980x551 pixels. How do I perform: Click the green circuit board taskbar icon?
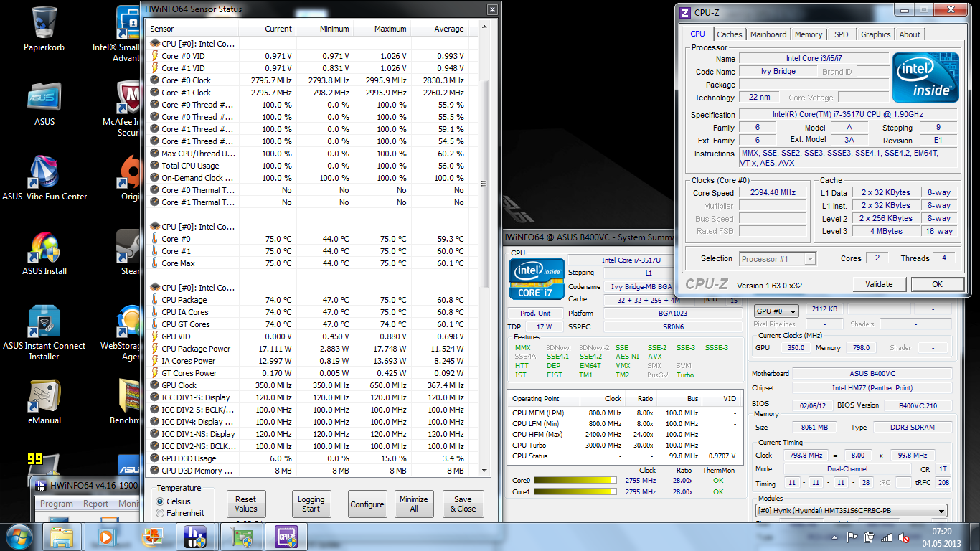[241, 537]
